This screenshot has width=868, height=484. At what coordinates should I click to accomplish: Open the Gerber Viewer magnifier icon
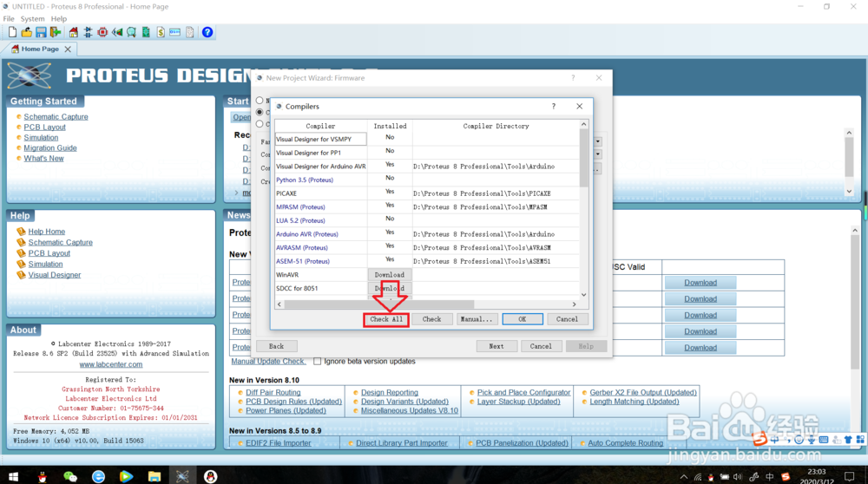tap(131, 32)
